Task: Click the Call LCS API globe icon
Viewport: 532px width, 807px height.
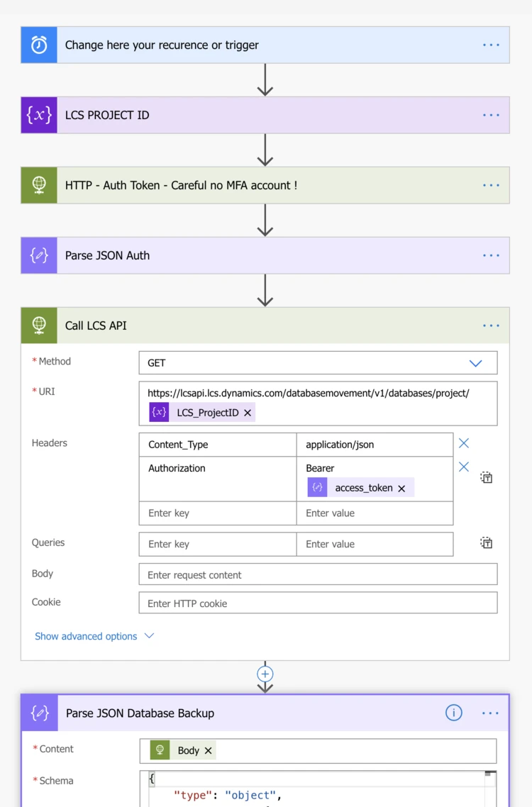Action: (x=39, y=325)
